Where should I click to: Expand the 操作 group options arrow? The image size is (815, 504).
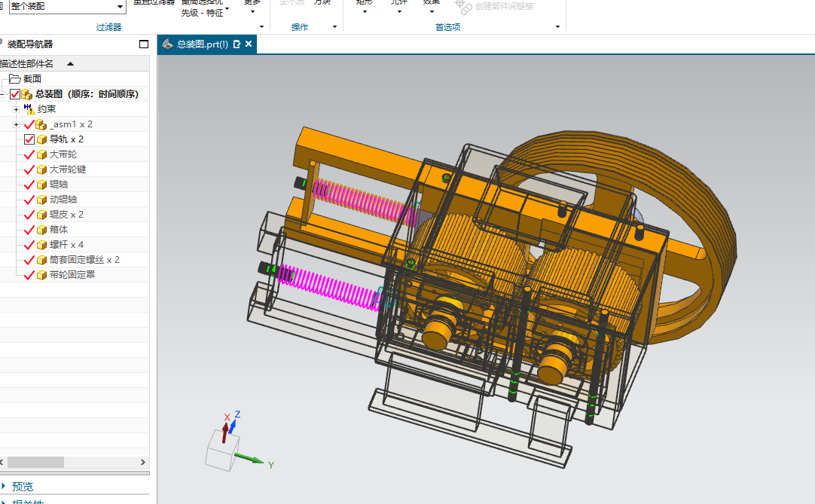tap(334, 27)
